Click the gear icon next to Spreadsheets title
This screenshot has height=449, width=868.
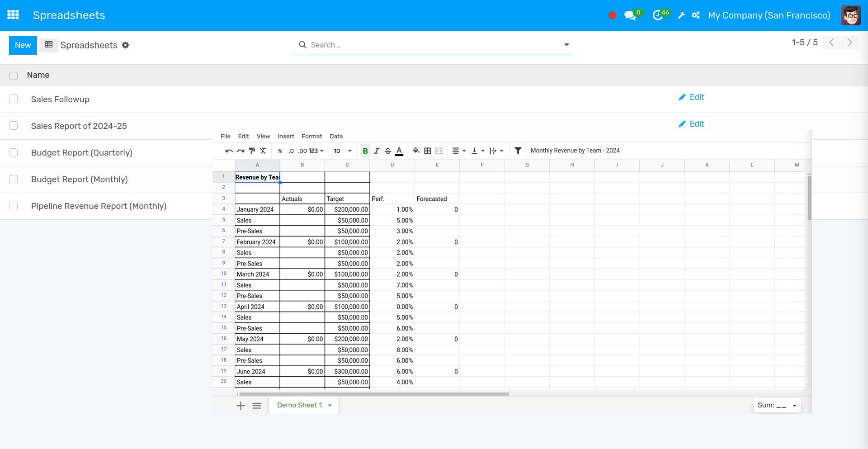point(125,45)
